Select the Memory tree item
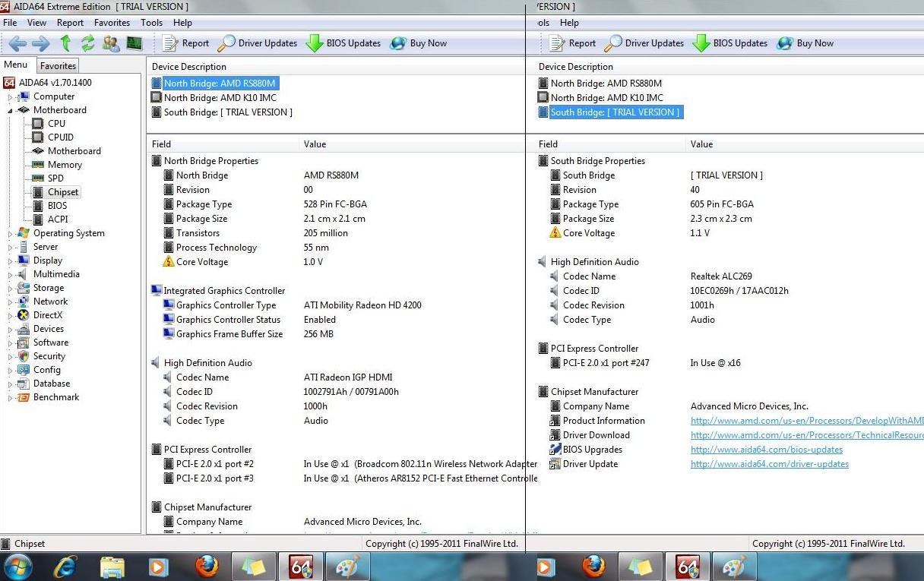This screenshot has width=924, height=581. pos(64,165)
